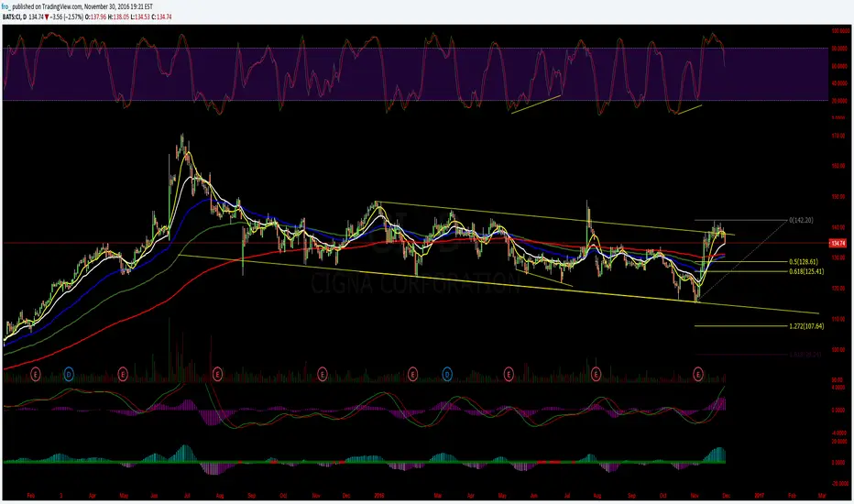The image size is (854, 504).
Task: Click the 100.0000 stochastic axis label
Action: [839, 31]
